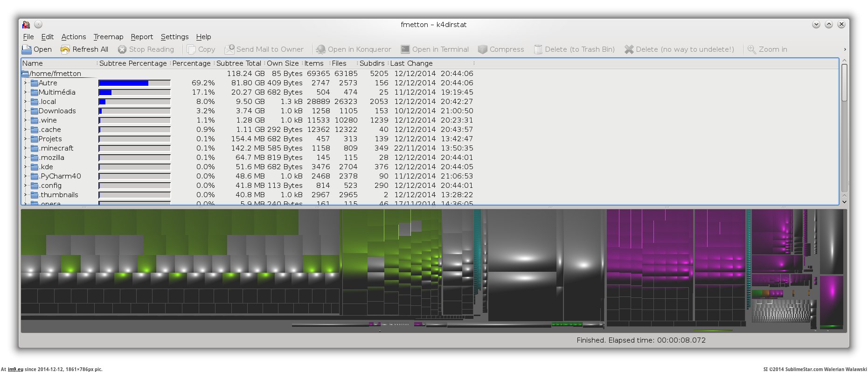Click the Stop Reading icon
Image resolution: width=868 pixels, height=372 pixels.
pyautogui.click(x=122, y=49)
